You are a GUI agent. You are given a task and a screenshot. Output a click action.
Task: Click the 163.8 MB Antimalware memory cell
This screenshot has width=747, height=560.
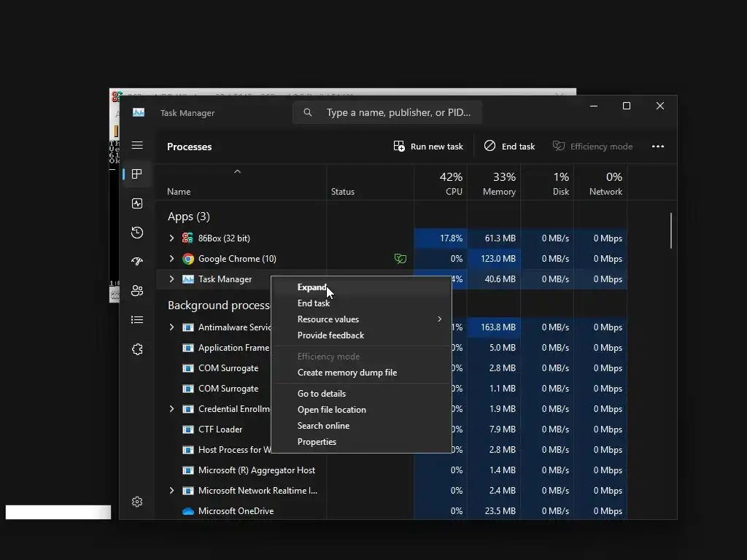pos(494,327)
